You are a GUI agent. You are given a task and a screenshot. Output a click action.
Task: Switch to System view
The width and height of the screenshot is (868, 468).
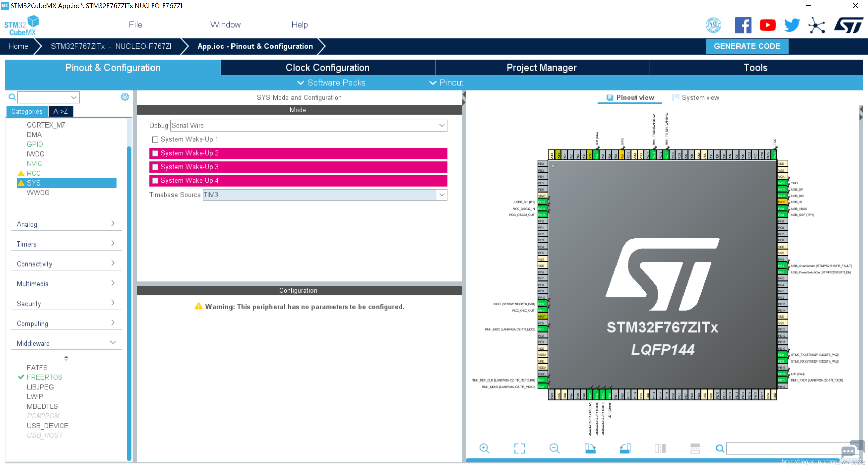coord(695,98)
